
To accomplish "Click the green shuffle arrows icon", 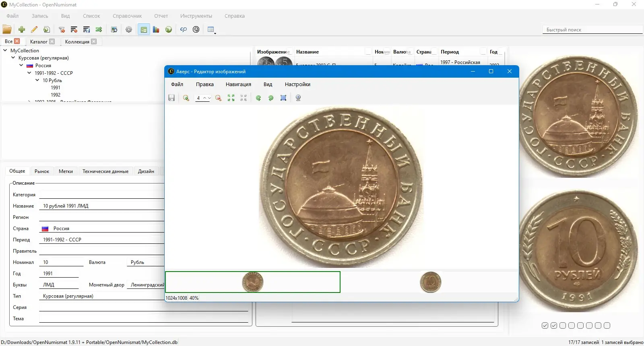I will point(99,29).
